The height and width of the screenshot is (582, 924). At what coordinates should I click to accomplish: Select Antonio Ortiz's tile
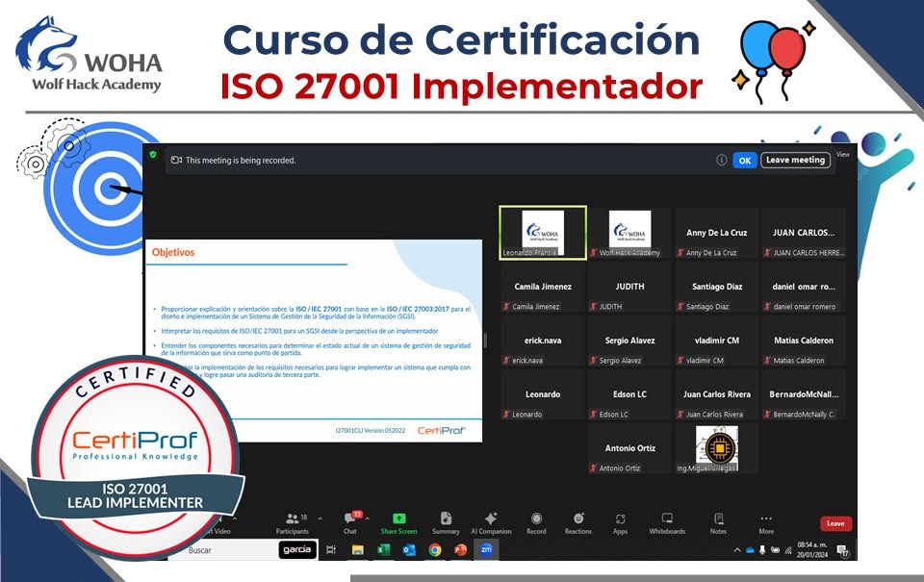(629, 449)
